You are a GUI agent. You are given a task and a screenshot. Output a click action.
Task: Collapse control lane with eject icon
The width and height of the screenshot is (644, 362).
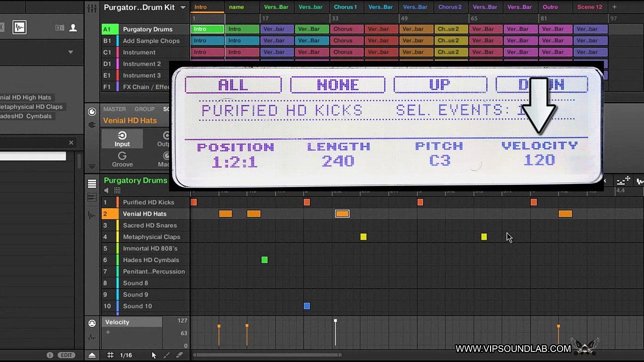pyautogui.click(x=92, y=355)
